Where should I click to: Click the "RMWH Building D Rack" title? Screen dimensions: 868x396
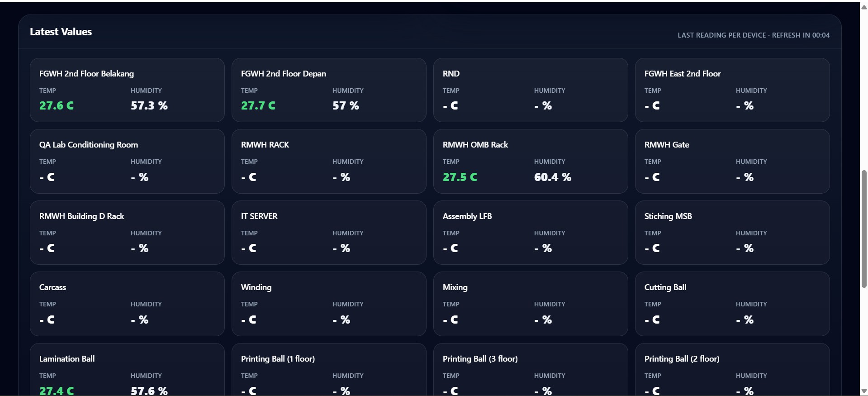[x=81, y=216]
